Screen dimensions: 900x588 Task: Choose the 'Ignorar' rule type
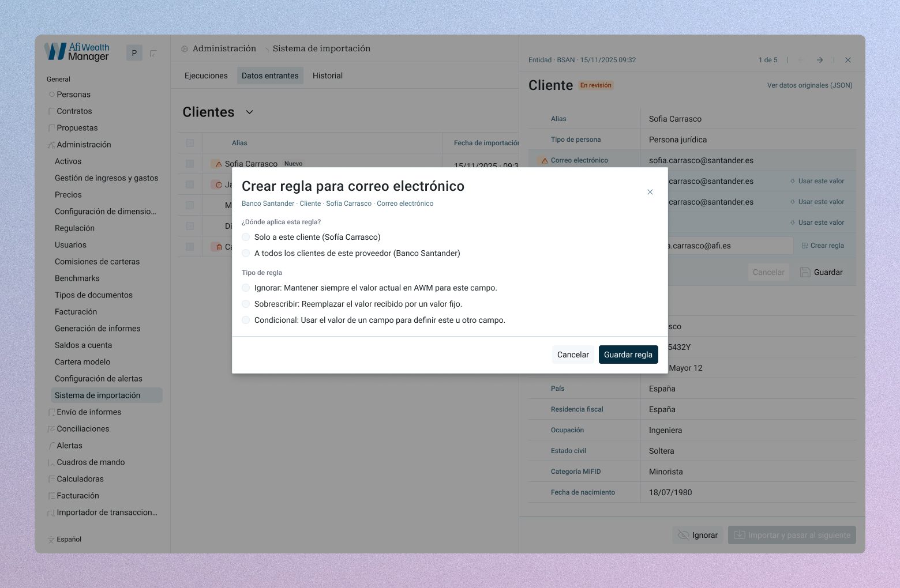tap(246, 288)
